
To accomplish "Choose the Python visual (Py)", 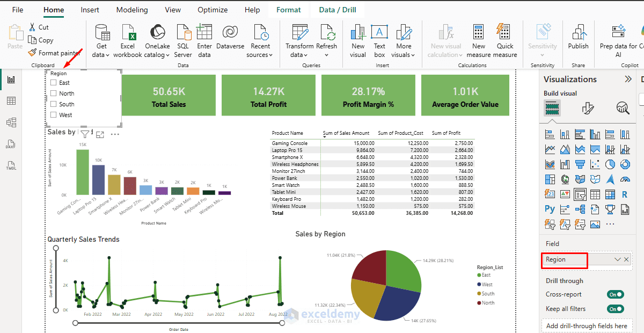I will [550, 209].
